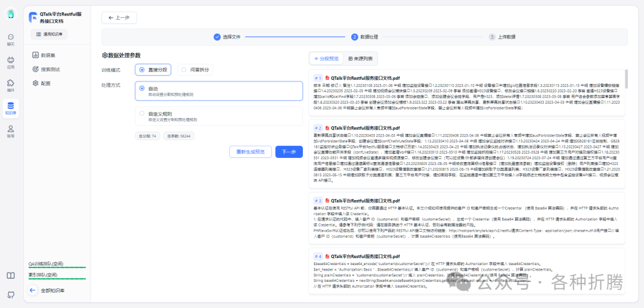Open the 账号 account sidebar icon
The height and width of the screenshot is (308, 644).
pyautogui.click(x=11, y=132)
